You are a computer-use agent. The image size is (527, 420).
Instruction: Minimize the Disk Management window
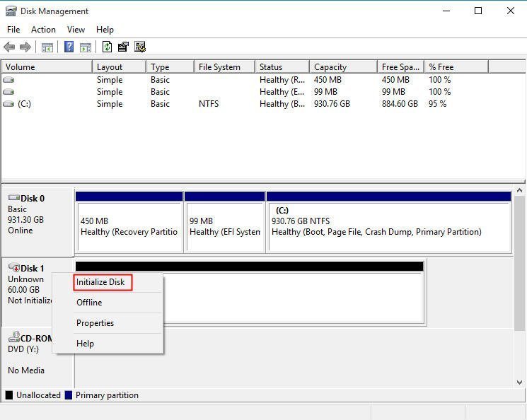click(446, 11)
